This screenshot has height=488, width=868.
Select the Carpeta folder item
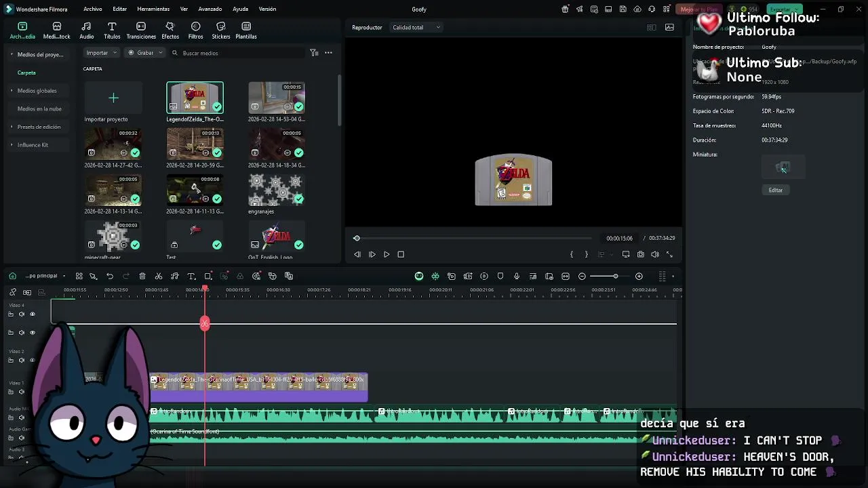(26, 73)
